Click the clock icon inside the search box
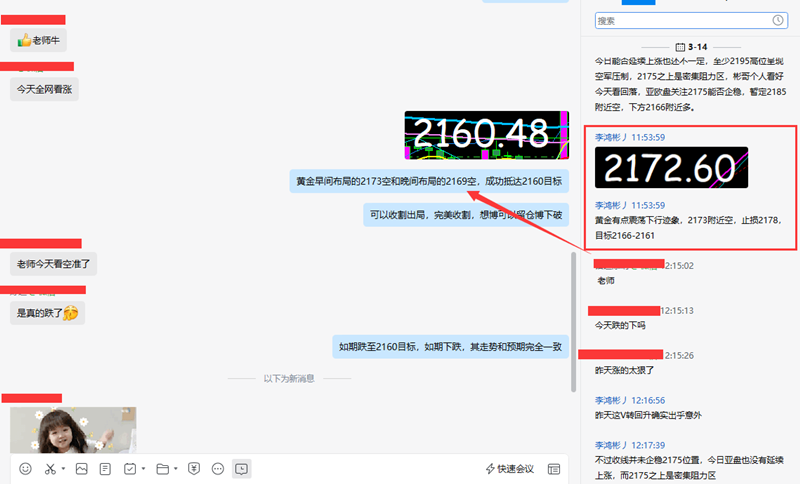The image size is (800, 484). (778, 20)
